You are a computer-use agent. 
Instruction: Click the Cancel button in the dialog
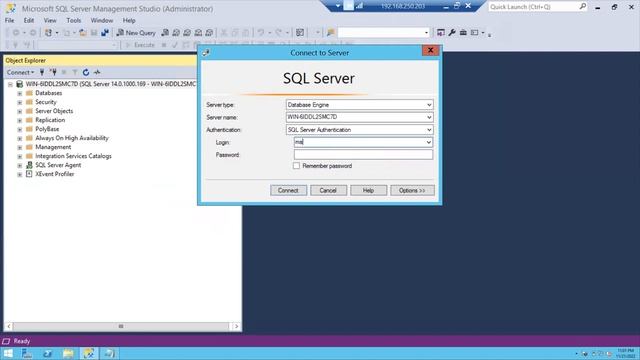click(x=328, y=190)
